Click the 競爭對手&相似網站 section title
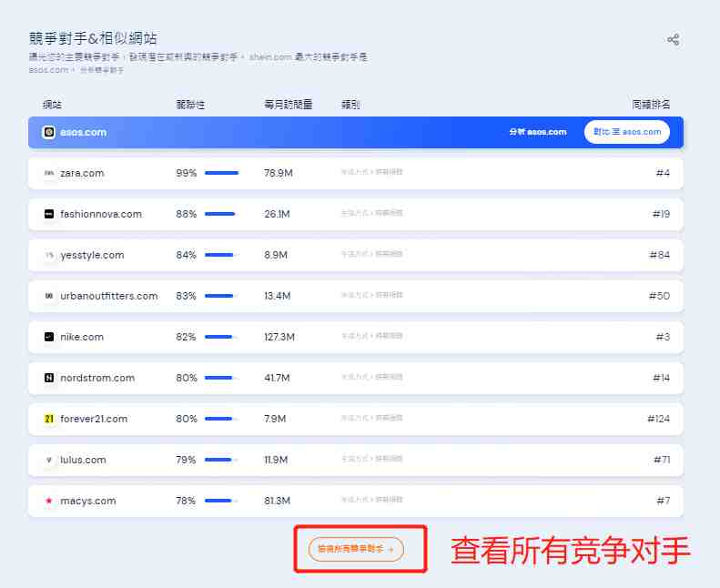The width and height of the screenshot is (720, 588). click(x=93, y=38)
